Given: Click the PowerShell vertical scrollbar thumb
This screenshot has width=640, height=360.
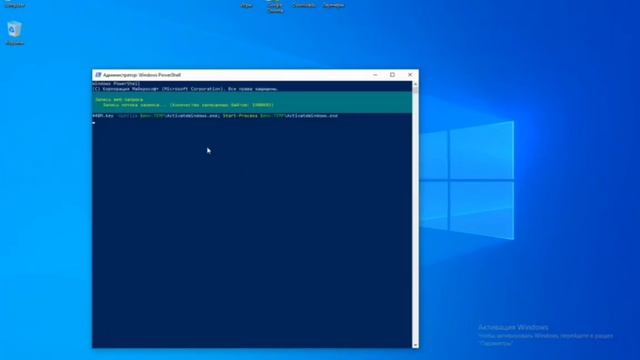Looking at the screenshot, I should point(415,90).
